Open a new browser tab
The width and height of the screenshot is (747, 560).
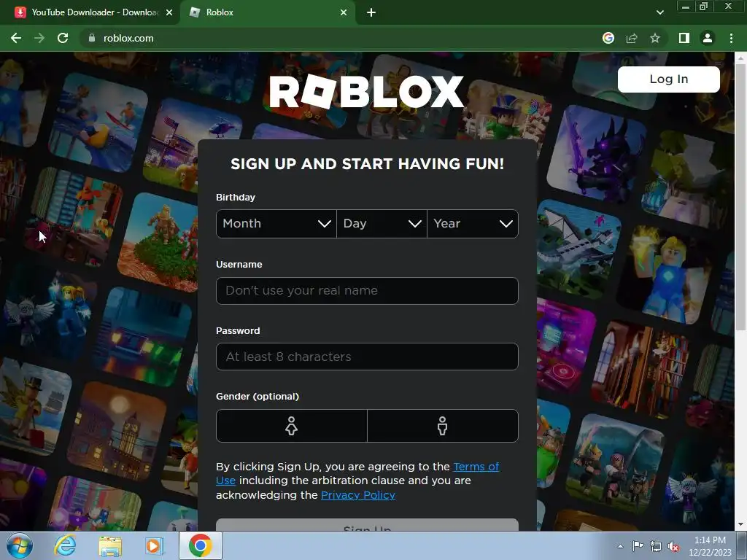(371, 12)
